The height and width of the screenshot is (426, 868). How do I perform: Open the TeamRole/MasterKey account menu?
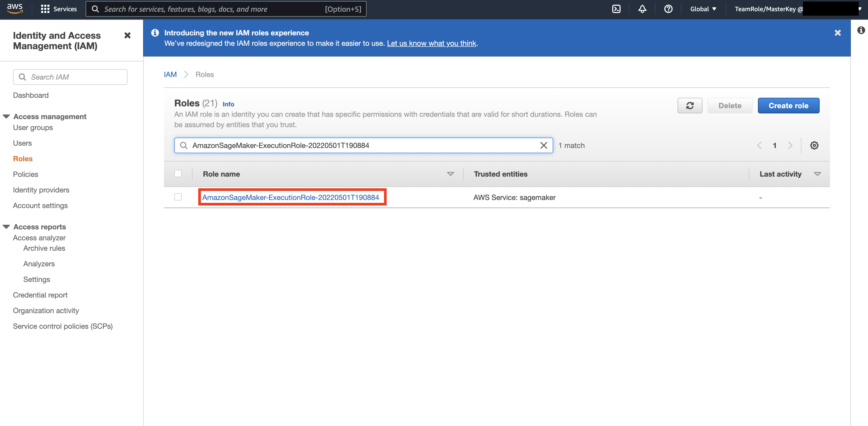[x=798, y=9]
